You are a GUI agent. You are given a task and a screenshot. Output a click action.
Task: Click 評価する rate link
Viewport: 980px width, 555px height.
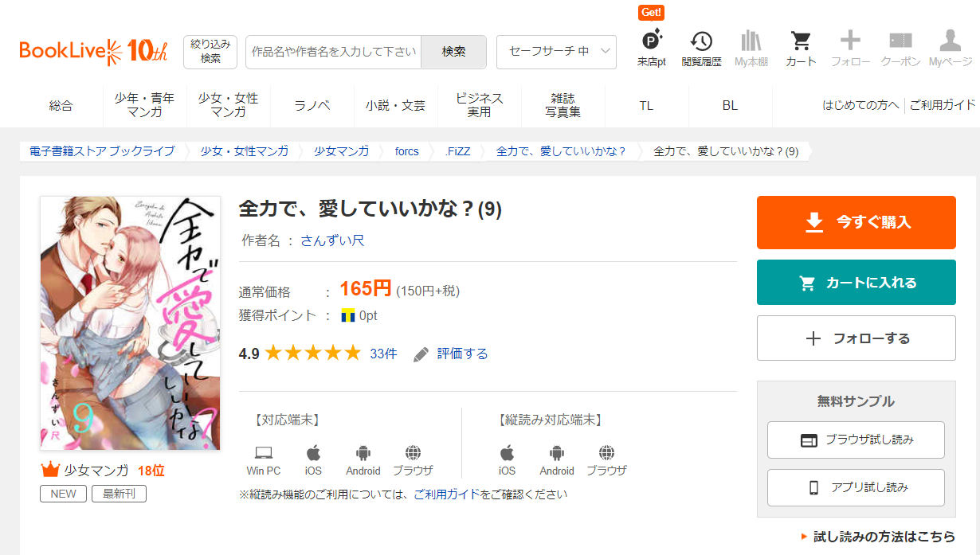click(463, 354)
